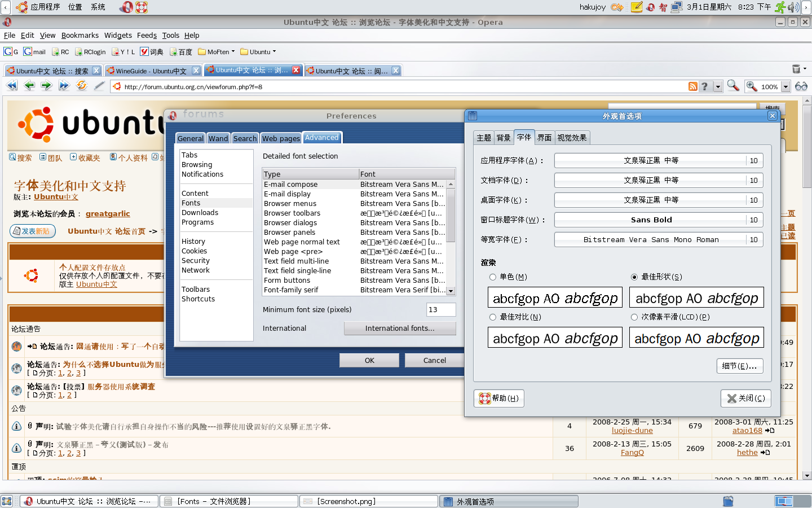Click the Minimum font size field
Screen dimensions: 812x508
tap(441, 309)
